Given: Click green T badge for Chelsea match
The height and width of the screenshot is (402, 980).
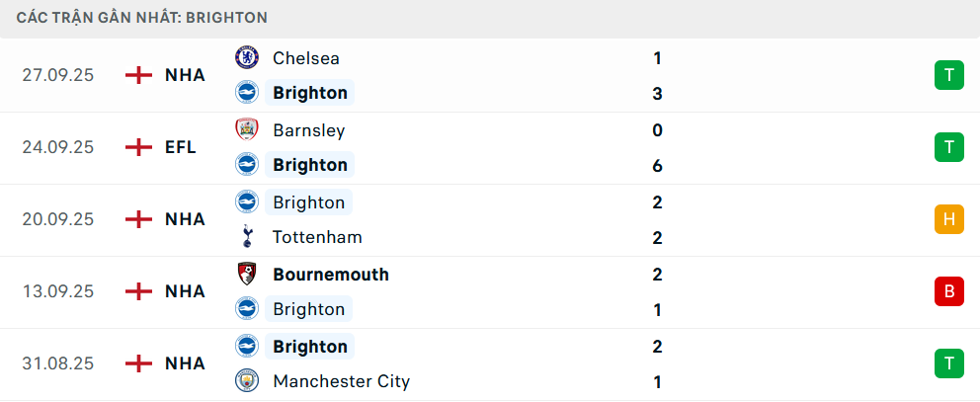Looking at the screenshot, I should (948, 75).
